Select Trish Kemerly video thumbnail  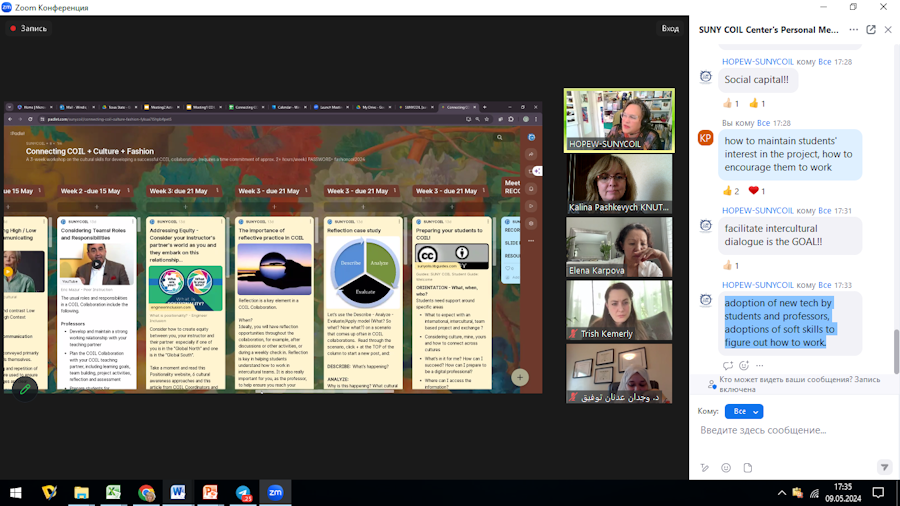click(x=619, y=310)
